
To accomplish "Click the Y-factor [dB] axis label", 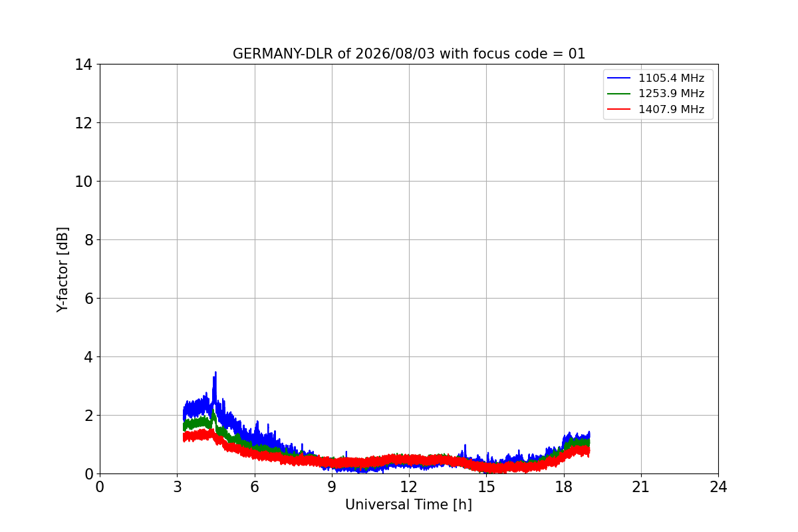I will pyautogui.click(x=63, y=269).
